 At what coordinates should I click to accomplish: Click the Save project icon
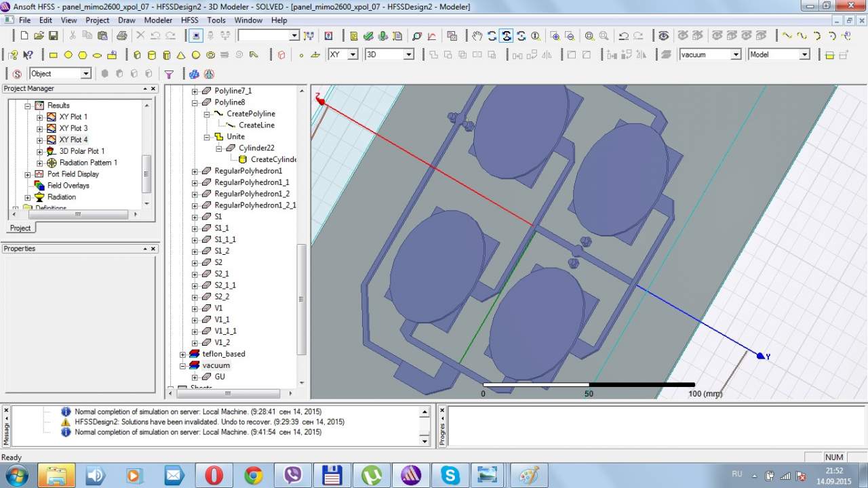[x=53, y=36]
